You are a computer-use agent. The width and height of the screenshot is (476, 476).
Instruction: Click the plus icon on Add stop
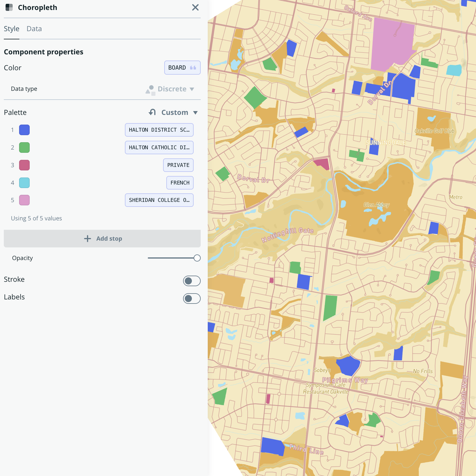[88, 238]
